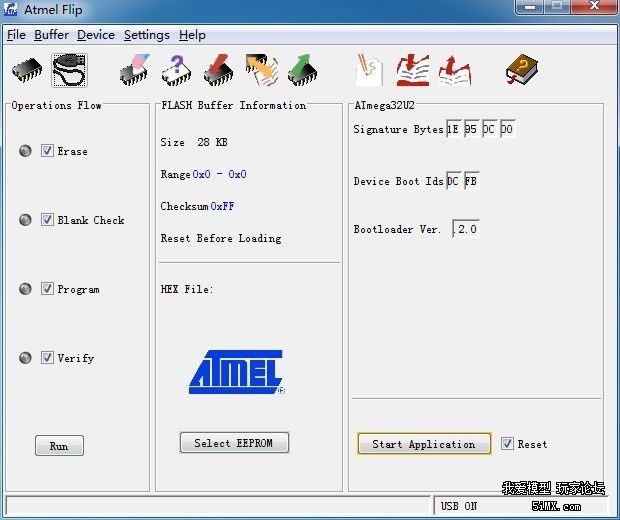This screenshot has height=520, width=620.
Task: Click the USB ON status text
Action: click(459, 506)
